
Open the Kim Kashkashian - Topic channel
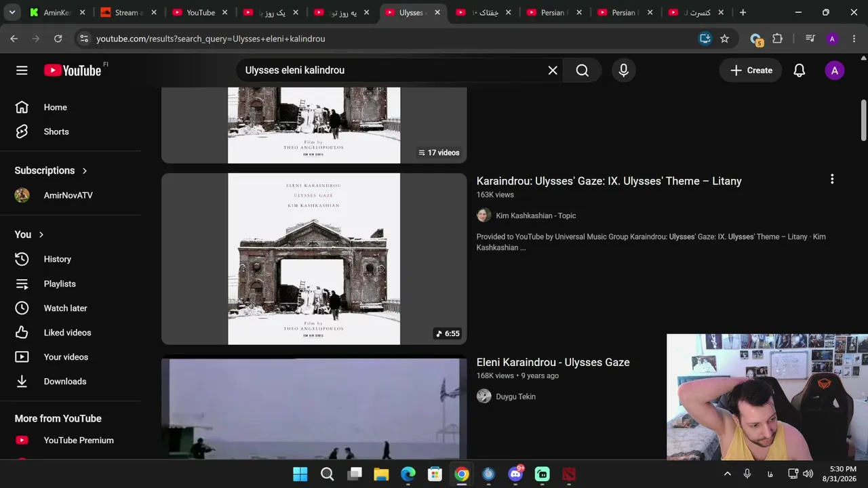click(x=536, y=216)
